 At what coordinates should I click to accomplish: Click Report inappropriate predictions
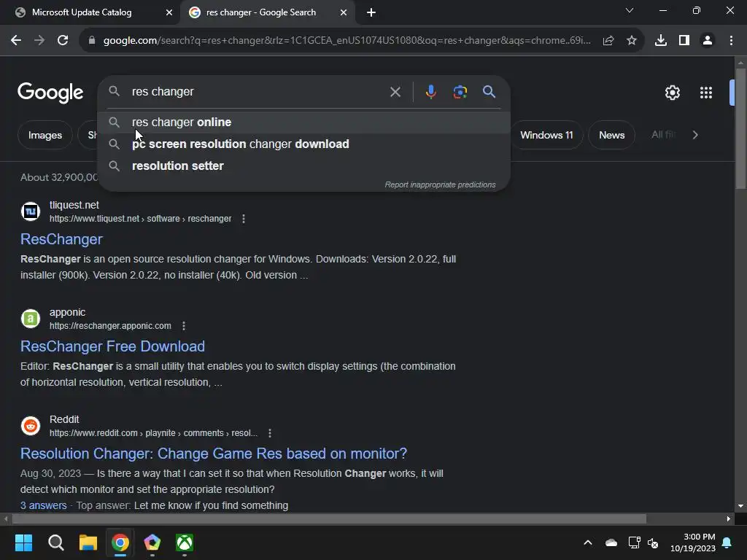tap(440, 184)
